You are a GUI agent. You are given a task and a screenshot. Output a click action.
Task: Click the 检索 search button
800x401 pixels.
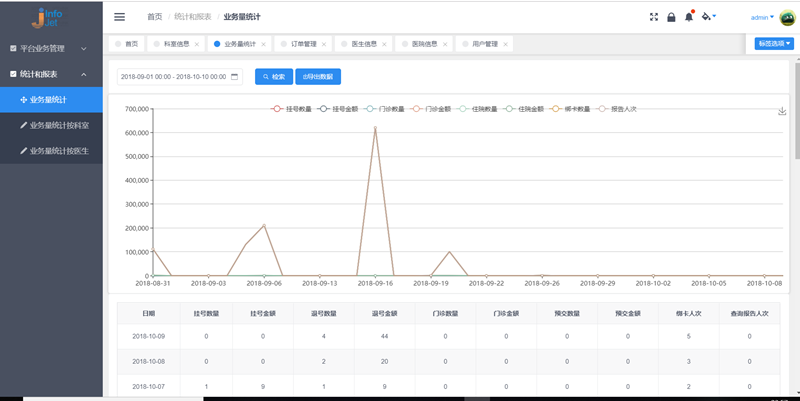[273, 76]
